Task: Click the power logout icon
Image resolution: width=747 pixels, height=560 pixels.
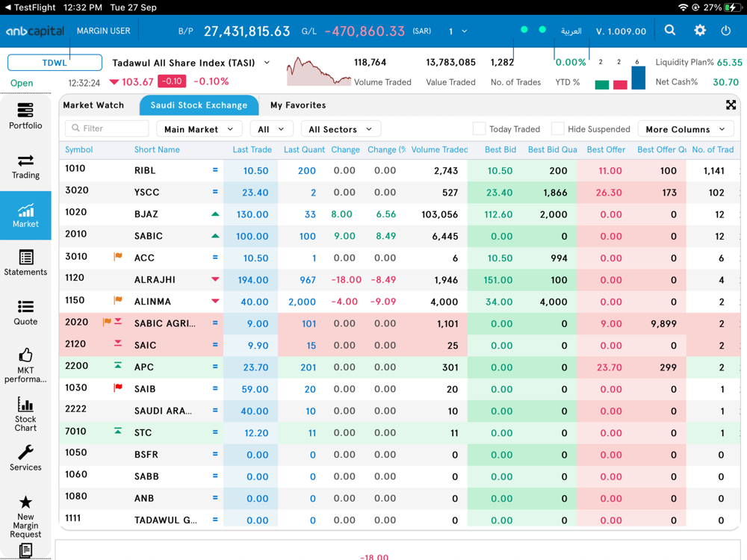Action: [725, 31]
